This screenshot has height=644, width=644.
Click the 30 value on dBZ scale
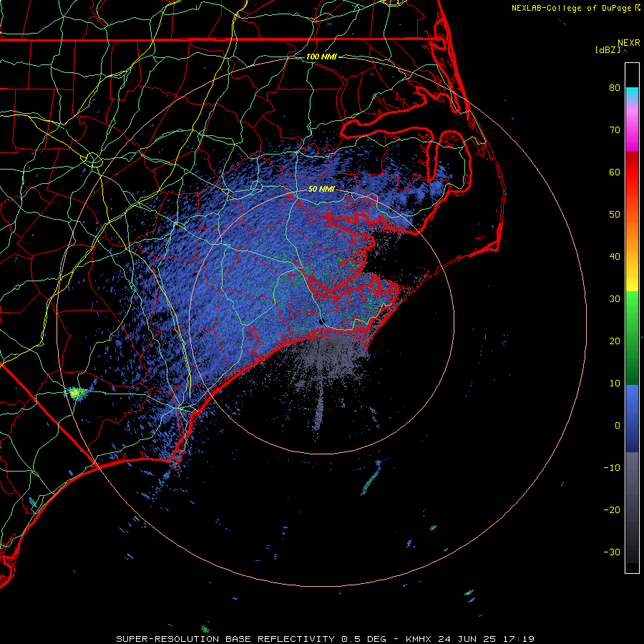point(615,299)
